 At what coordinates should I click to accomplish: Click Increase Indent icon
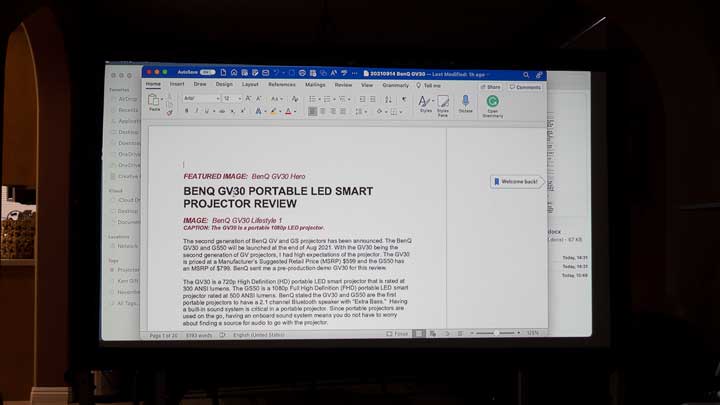(373, 99)
